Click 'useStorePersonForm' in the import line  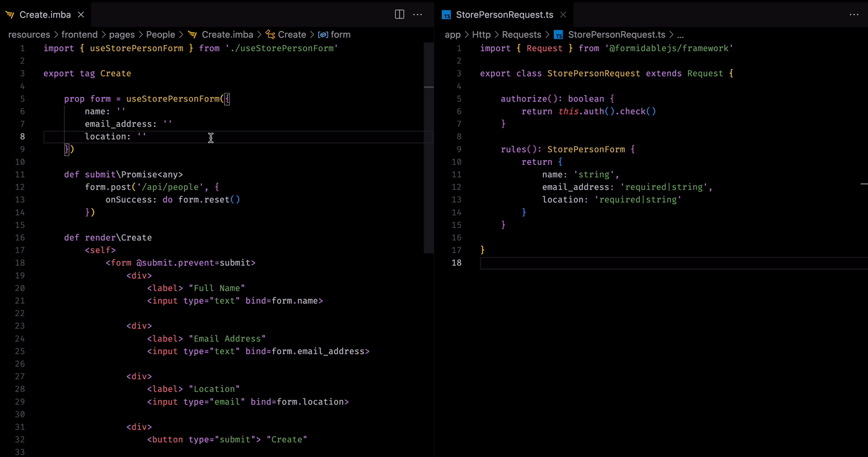(136, 49)
